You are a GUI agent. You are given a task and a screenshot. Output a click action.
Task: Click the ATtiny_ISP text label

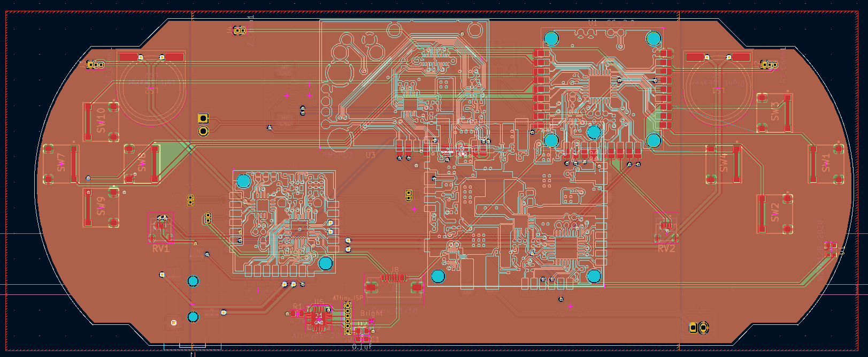(348, 298)
